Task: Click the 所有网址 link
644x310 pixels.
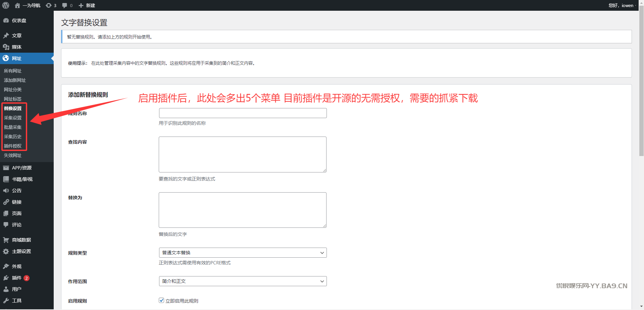Action: pos(13,71)
